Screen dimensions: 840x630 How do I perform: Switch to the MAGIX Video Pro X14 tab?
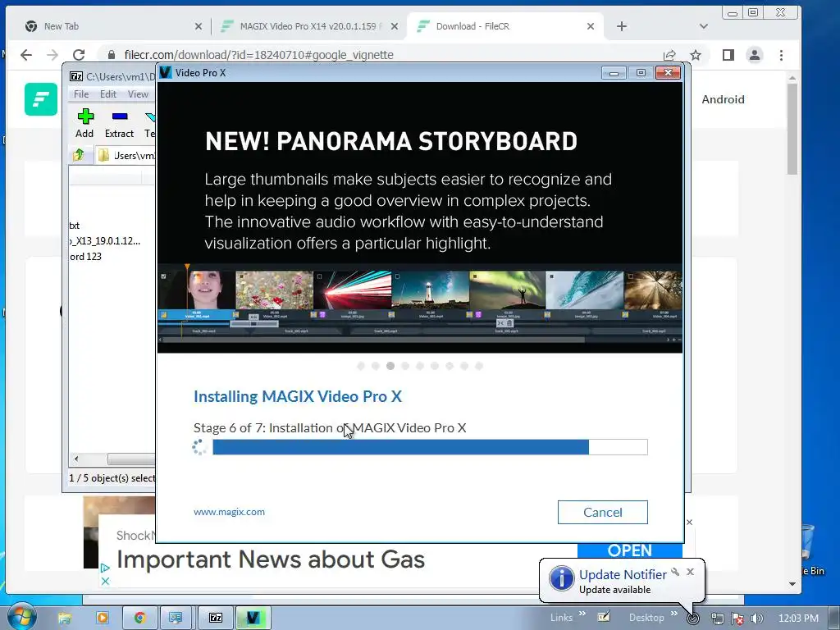pyautogui.click(x=308, y=26)
